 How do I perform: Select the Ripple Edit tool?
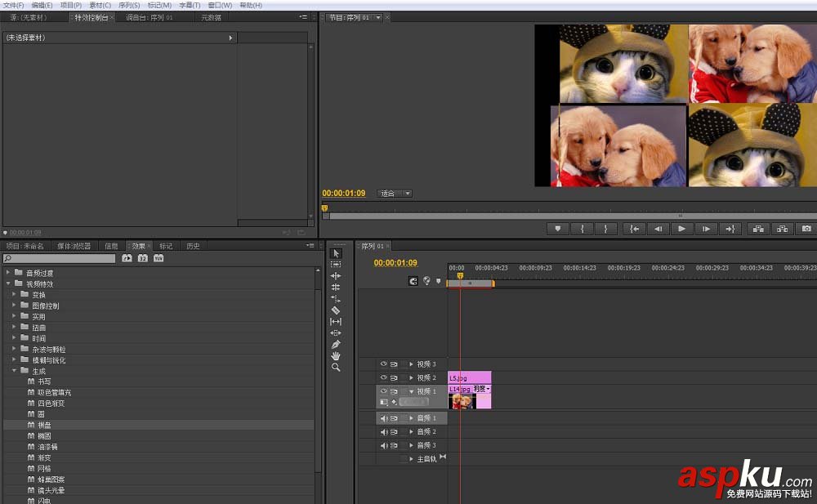pyautogui.click(x=336, y=276)
